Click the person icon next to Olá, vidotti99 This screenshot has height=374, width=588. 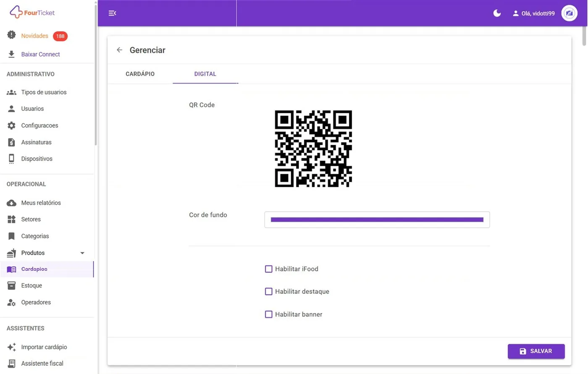[516, 13]
